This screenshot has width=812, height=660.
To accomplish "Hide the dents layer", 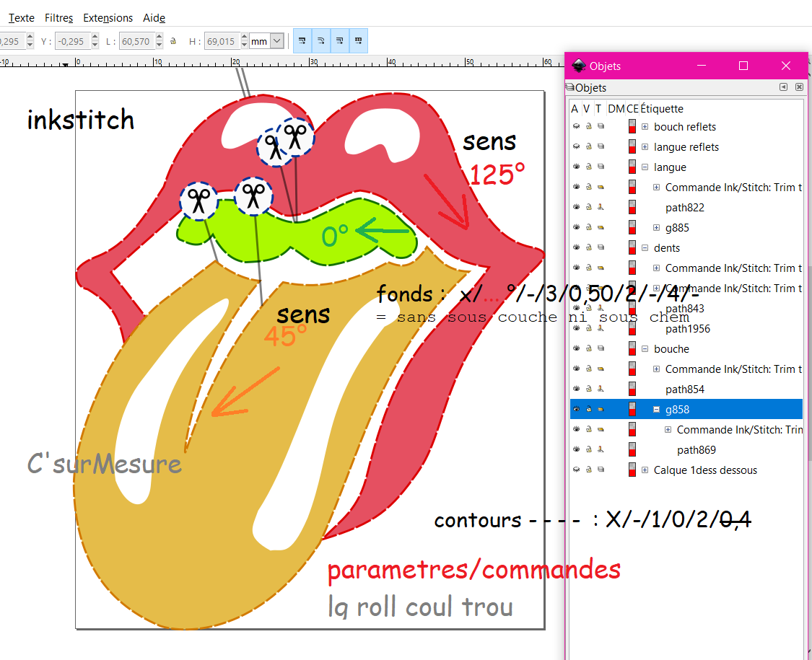I will (x=576, y=247).
